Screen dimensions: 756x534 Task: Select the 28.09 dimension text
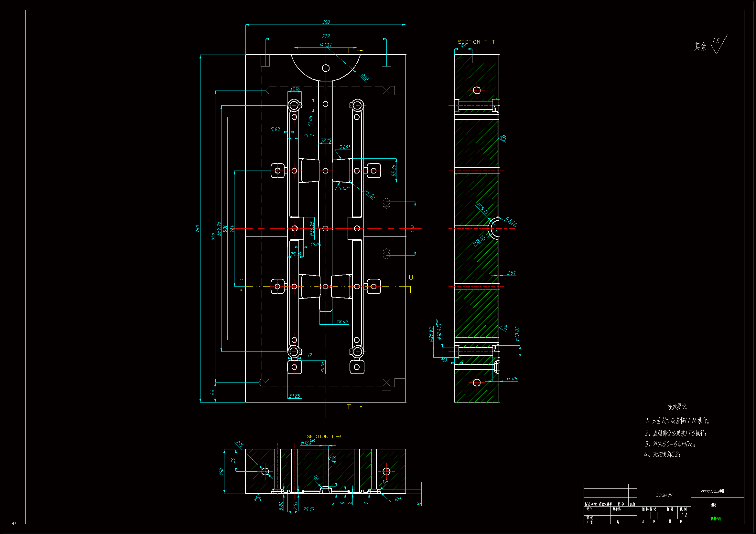click(x=342, y=322)
